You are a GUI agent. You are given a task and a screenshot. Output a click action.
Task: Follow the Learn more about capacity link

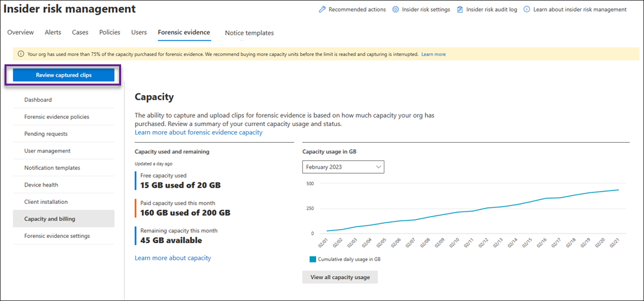click(173, 258)
